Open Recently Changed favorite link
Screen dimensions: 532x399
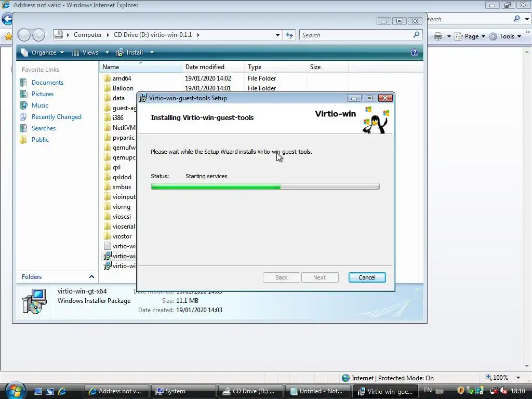click(x=56, y=117)
